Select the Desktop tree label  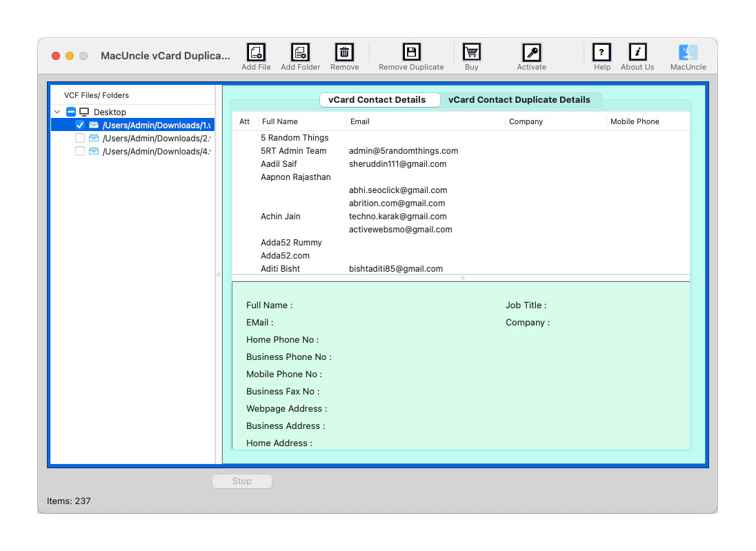[x=110, y=112]
